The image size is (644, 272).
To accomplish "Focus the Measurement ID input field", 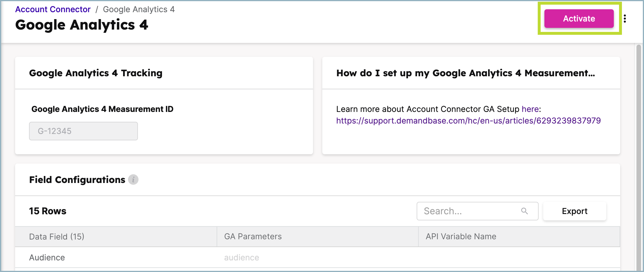I will coord(83,131).
